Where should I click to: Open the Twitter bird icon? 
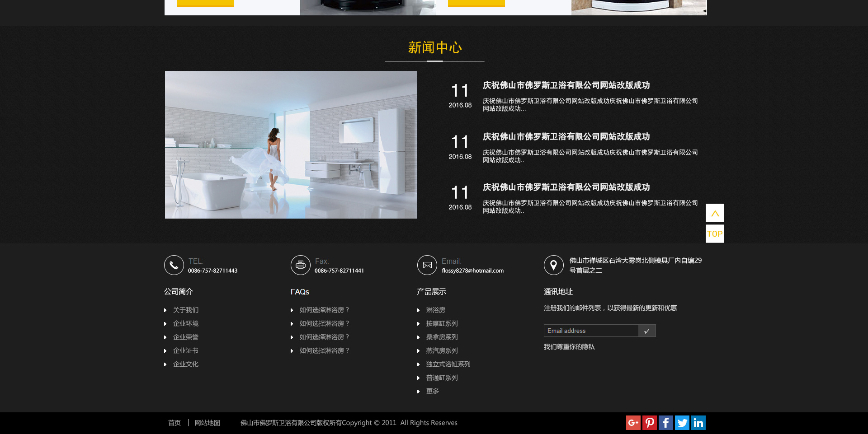682,423
